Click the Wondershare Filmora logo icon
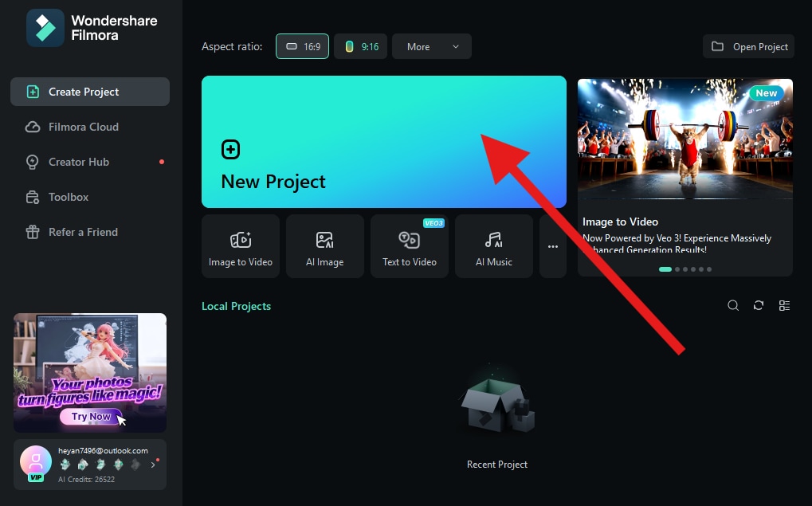 coord(45,28)
